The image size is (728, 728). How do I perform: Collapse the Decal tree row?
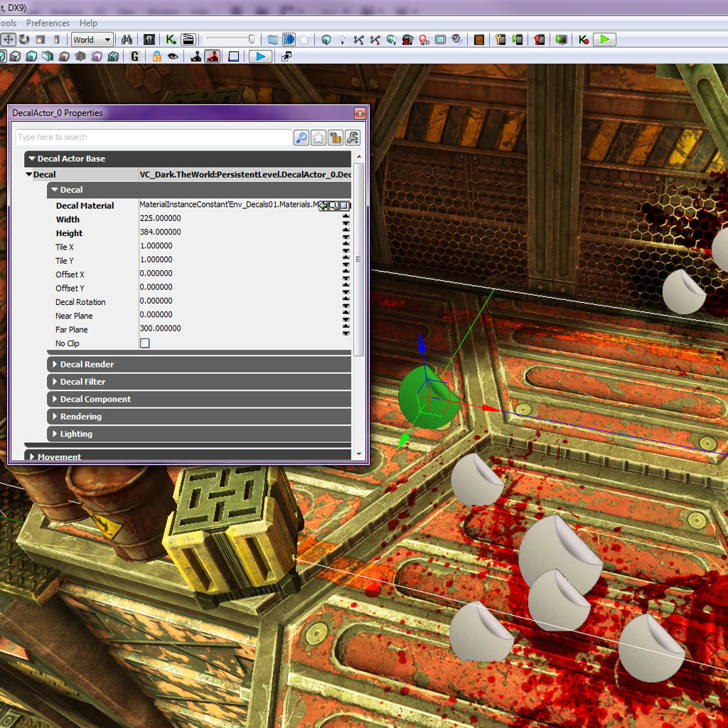point(28,175)
